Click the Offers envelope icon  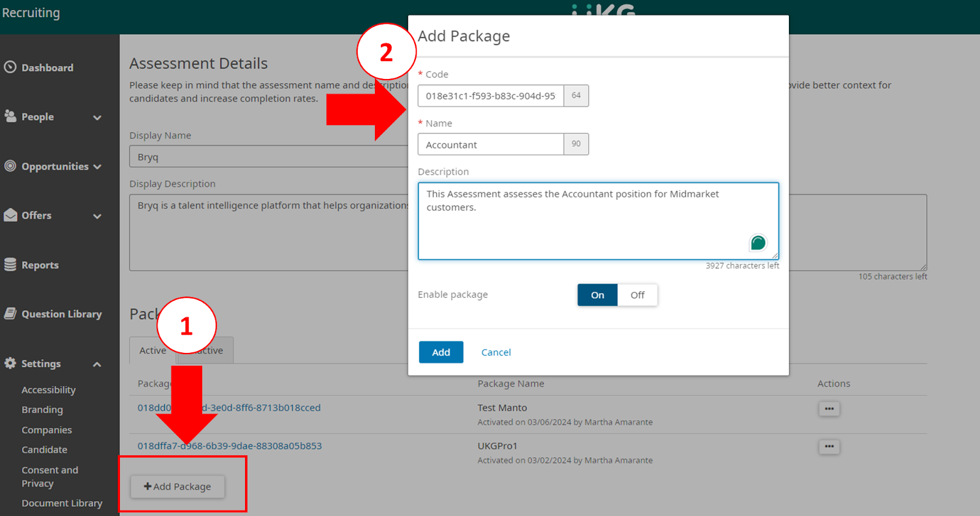coord(10,215)
